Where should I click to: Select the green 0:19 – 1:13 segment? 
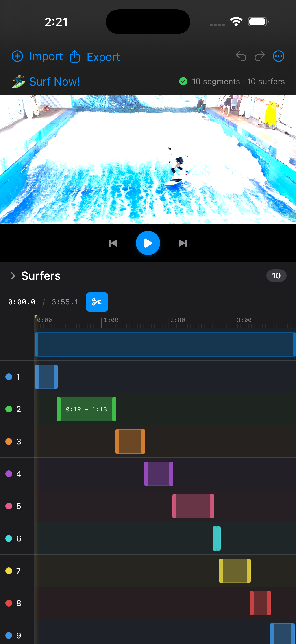click(x=86, y=409)
